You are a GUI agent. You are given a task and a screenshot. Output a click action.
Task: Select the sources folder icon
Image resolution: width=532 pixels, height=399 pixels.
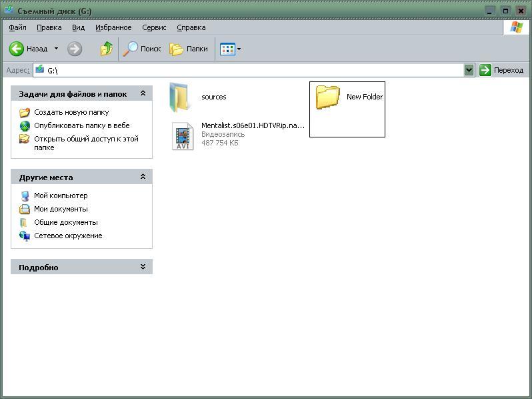click(179, 97)
